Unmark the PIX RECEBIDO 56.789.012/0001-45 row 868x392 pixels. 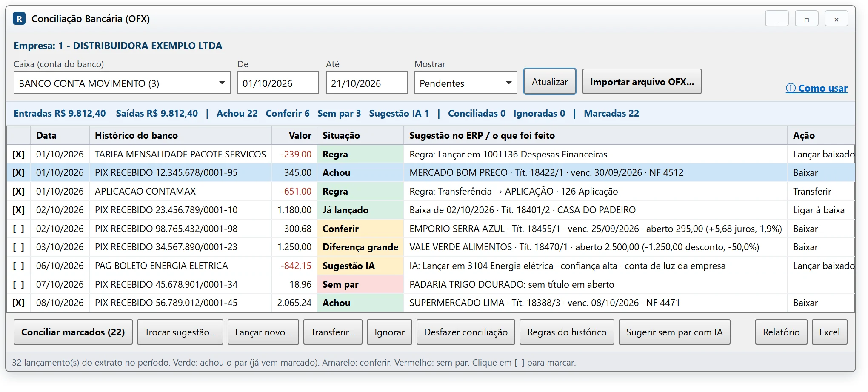[18, 303]
